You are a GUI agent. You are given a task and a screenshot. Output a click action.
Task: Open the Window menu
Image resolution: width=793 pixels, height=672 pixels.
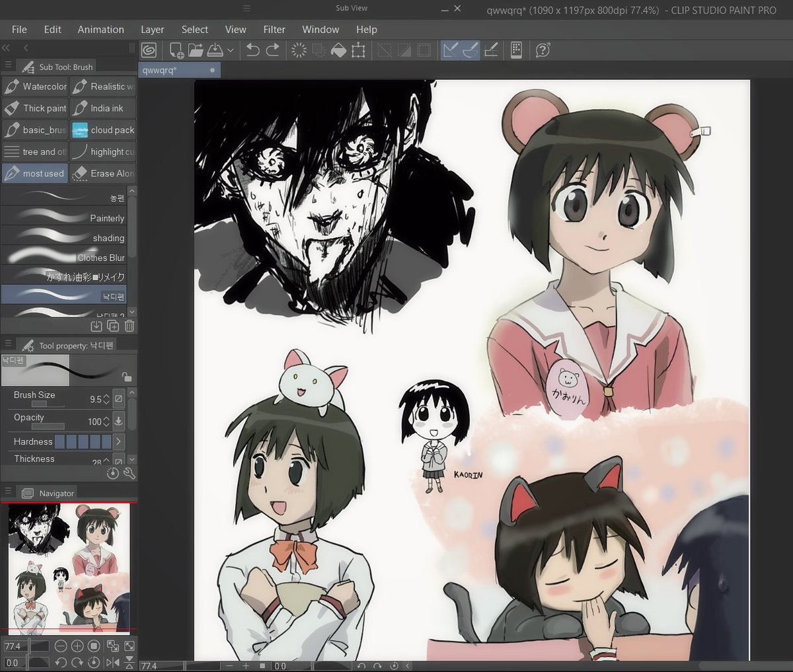(321, 29)
